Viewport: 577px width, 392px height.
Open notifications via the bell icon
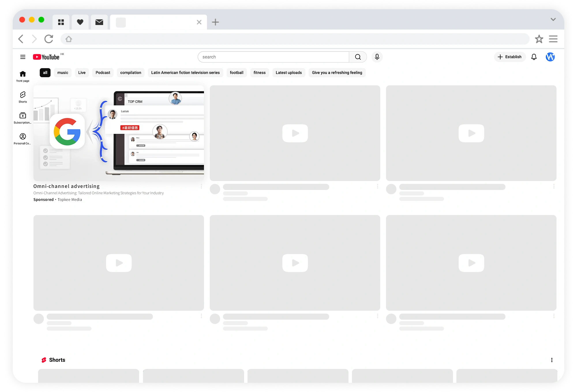point(534,57)
